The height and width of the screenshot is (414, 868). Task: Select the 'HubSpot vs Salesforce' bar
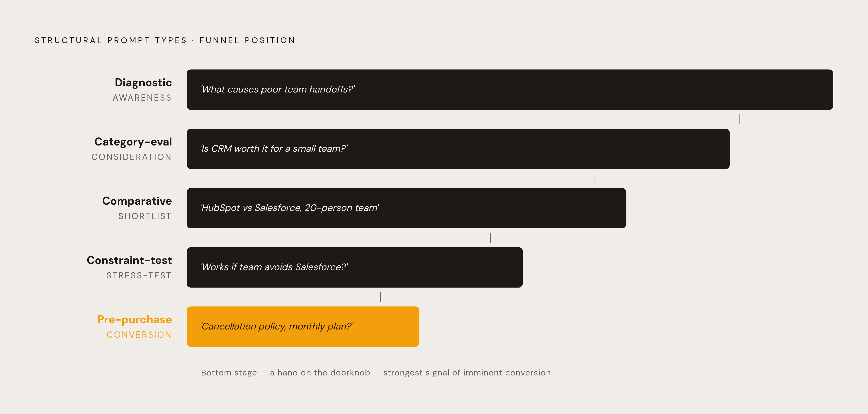coord(406,208)
